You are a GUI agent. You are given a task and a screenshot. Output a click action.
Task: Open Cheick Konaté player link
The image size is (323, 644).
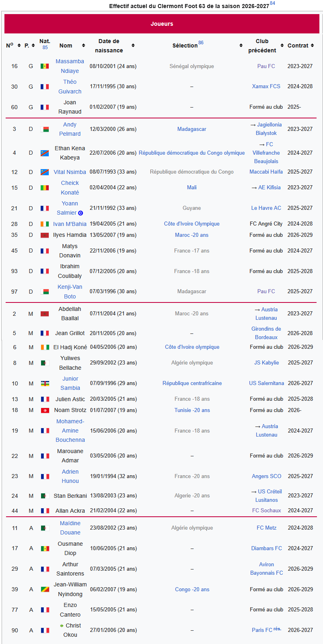click(70, 188)
